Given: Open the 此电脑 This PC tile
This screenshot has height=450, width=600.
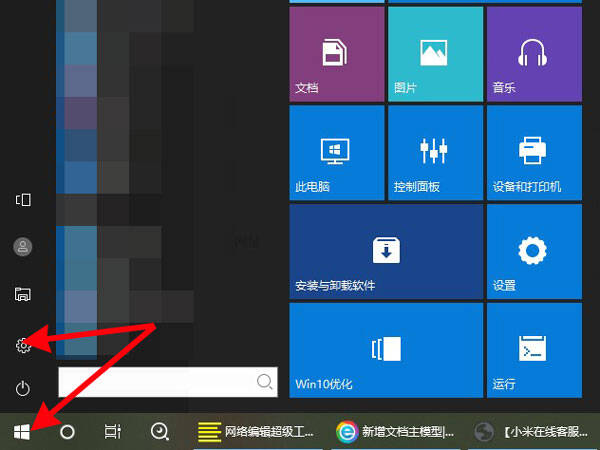Looking at the screenshot, I should (337, 153).
